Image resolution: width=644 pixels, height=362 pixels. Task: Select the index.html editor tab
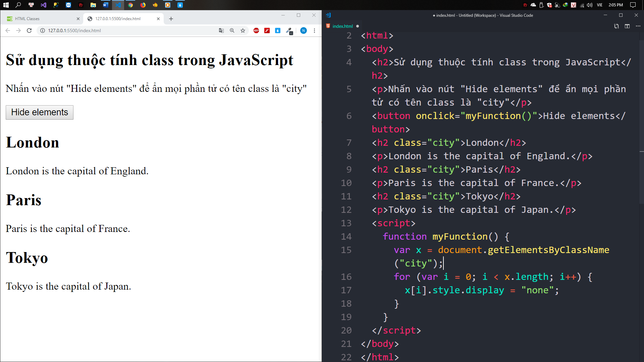pyautogui.click(x=342, y=26)
